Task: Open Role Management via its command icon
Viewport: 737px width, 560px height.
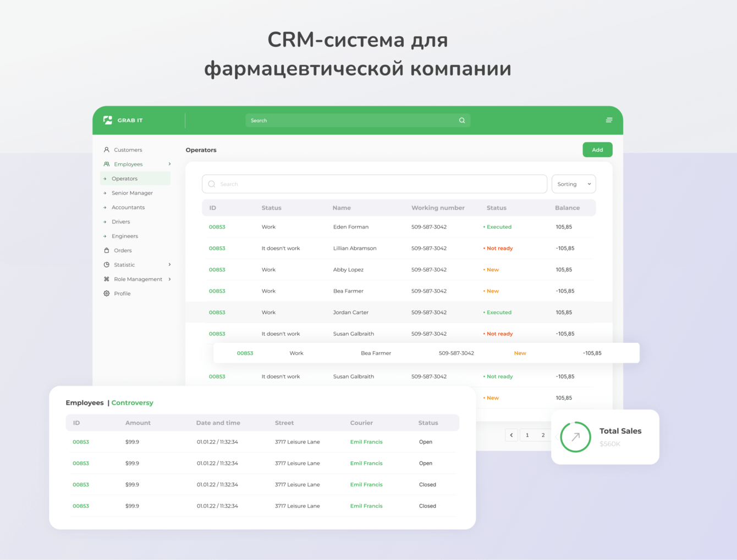Action: coord(106,279)
